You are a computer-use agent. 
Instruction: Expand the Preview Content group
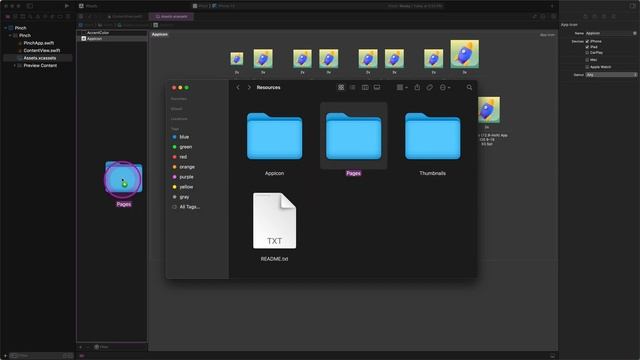click(x=15, y=65)
